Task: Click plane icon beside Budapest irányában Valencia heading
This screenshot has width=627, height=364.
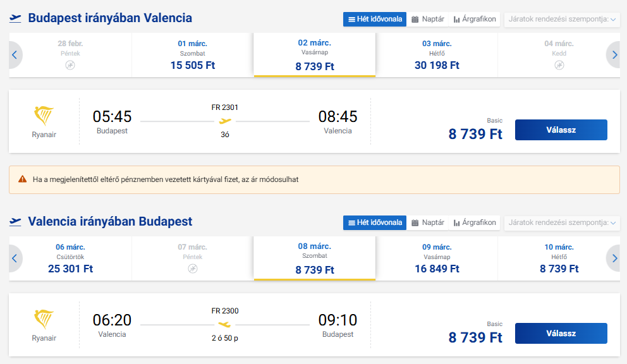Action: coord(15,18)
